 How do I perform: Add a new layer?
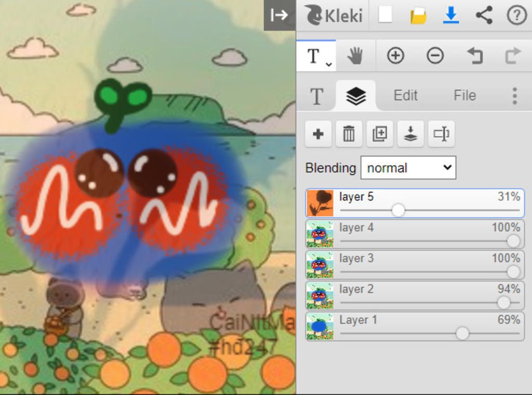pos(318,134)
